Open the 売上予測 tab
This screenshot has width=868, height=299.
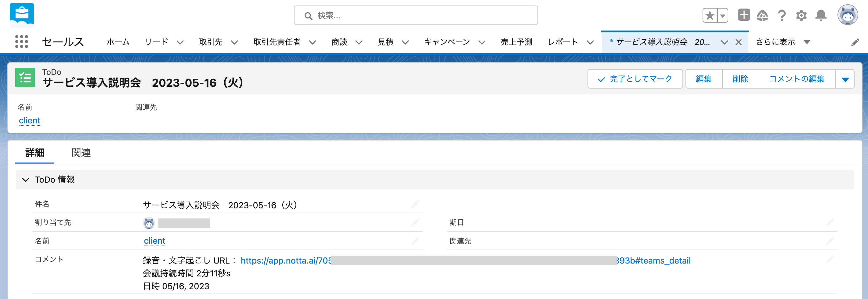[516, 42]
